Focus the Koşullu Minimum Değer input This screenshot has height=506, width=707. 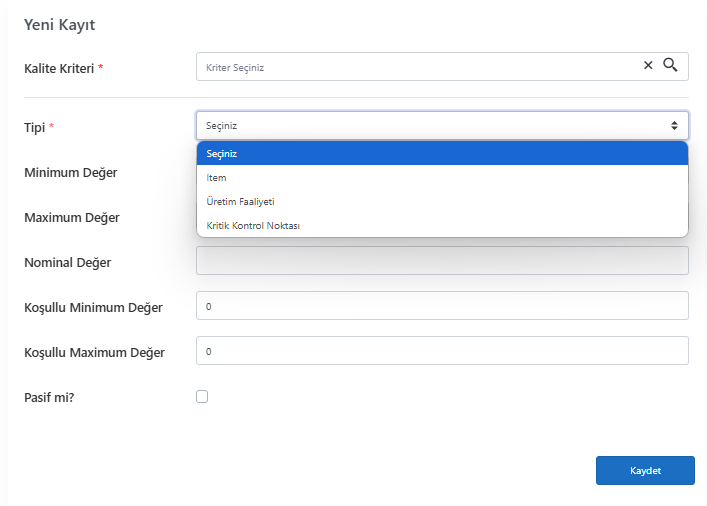point(442,306)
